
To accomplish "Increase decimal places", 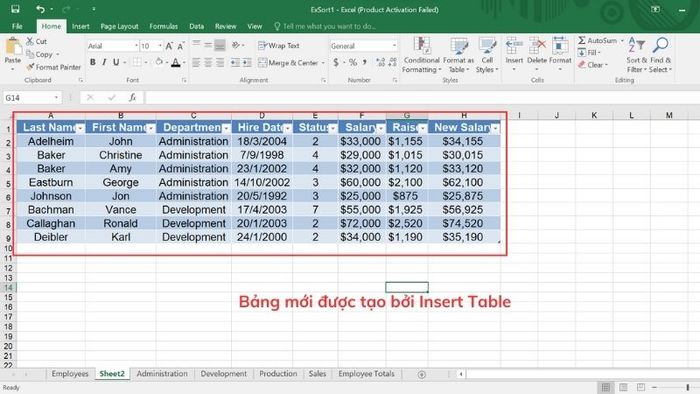I will (380, 62).
